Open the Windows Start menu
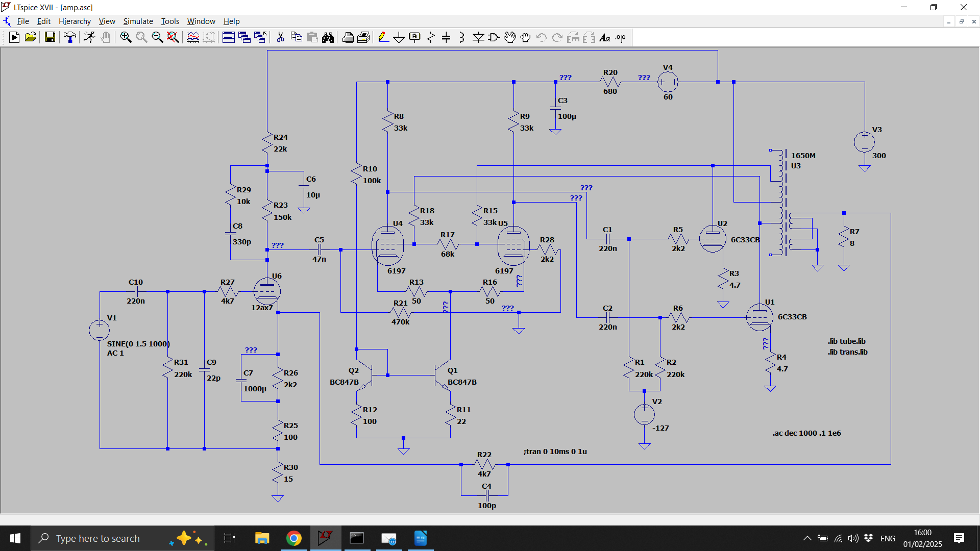 click(15, 538)
